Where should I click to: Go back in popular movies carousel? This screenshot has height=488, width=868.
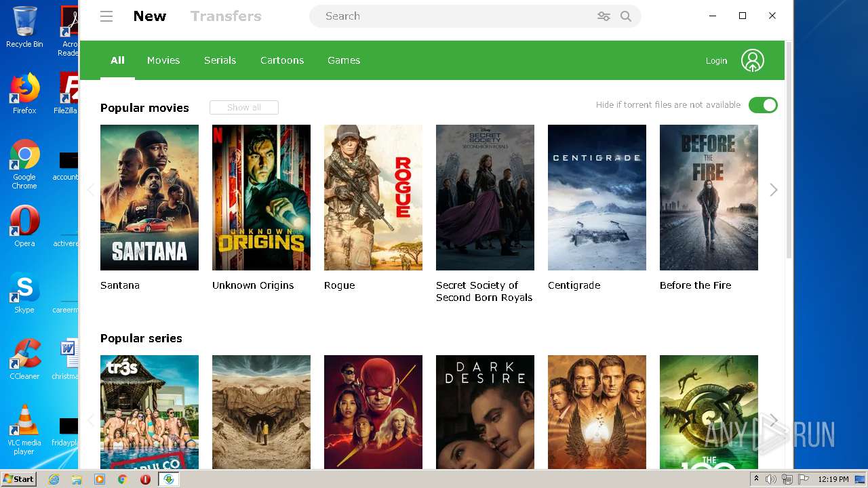click(90, 190)
